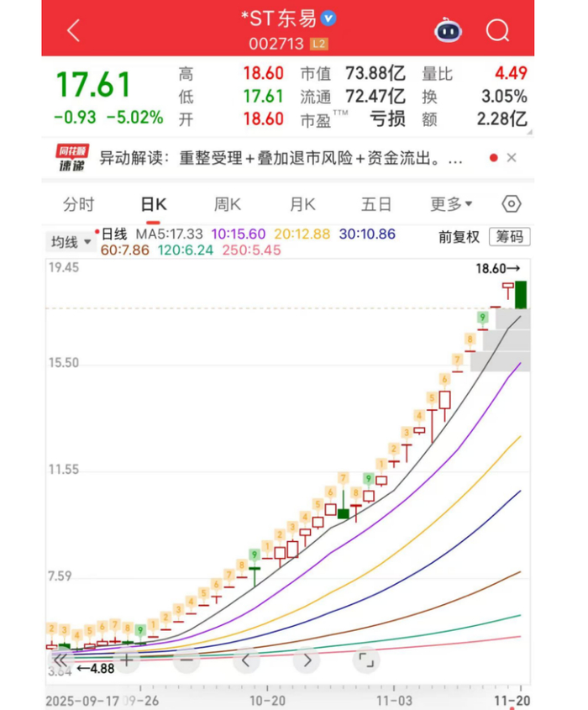Tap the 日线 indicator label
Image resolution: width=588 pixels, height=710 pixels.
[x=114, y=234]
